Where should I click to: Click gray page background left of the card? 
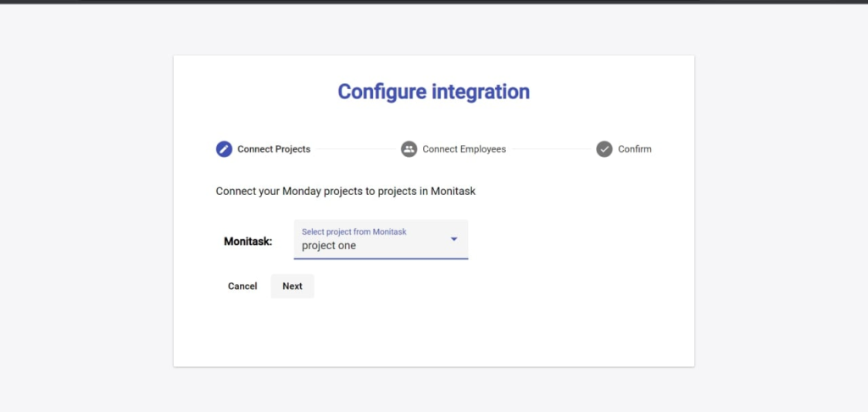(85, 212)
